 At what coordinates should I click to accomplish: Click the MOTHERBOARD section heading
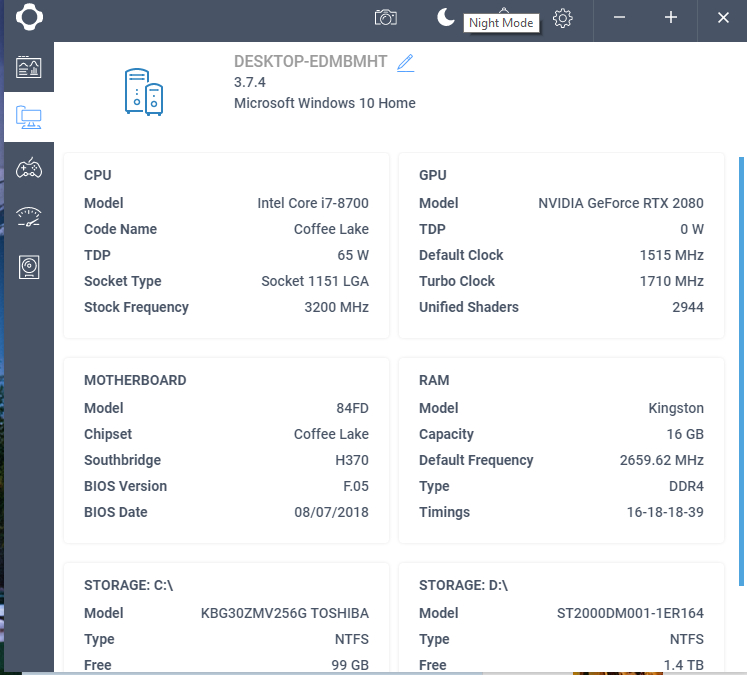[135, 380]
